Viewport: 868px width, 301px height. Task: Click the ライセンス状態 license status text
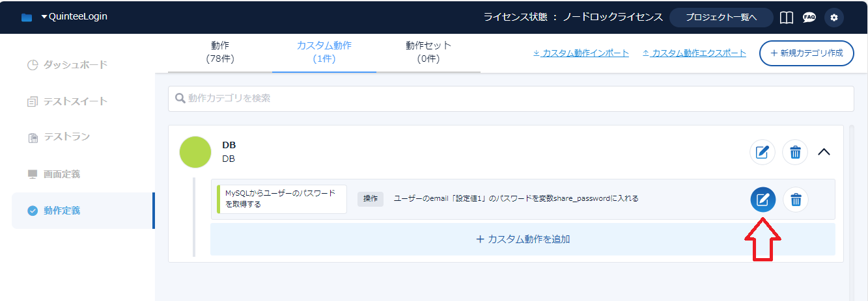(x=573, y=18)
